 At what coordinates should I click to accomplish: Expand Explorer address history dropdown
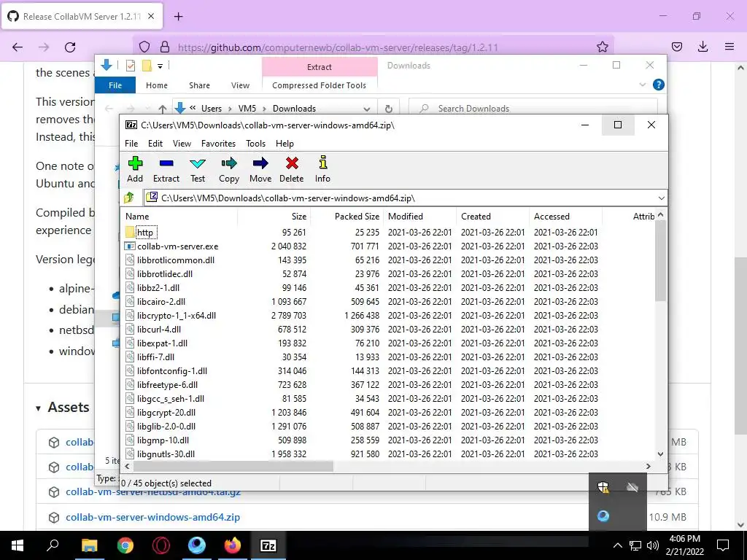click(367, 109)
